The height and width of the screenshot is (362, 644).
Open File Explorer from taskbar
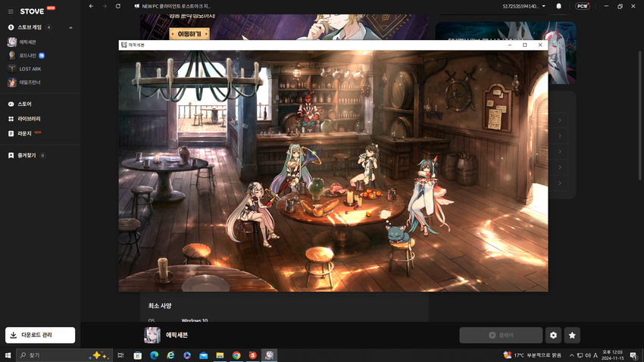point(220,355)
